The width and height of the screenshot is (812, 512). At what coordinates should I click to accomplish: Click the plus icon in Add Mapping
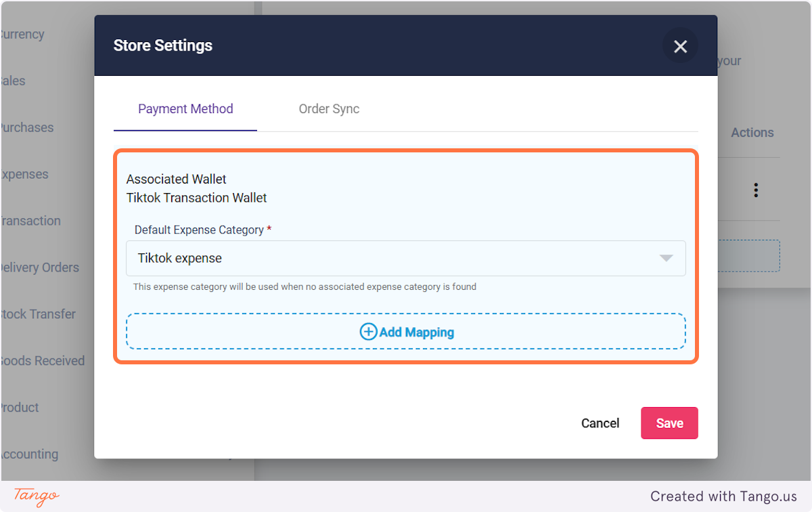368,331
